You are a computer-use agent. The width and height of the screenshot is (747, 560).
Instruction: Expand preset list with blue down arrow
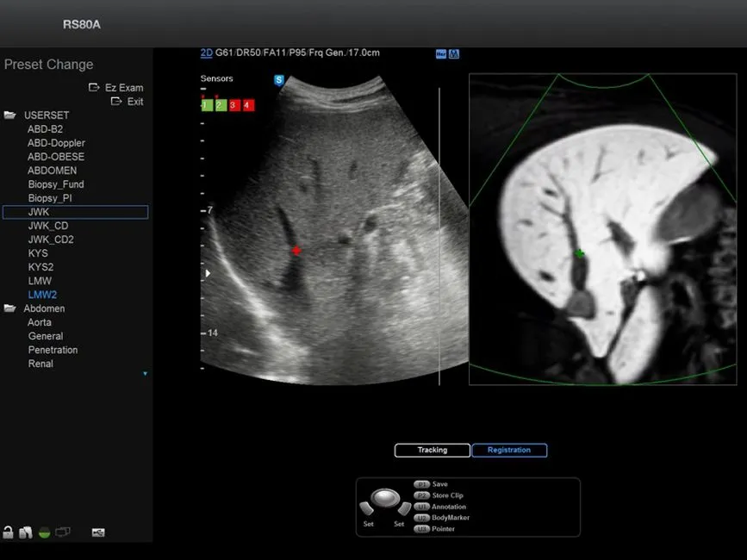(x=145, y=374)
